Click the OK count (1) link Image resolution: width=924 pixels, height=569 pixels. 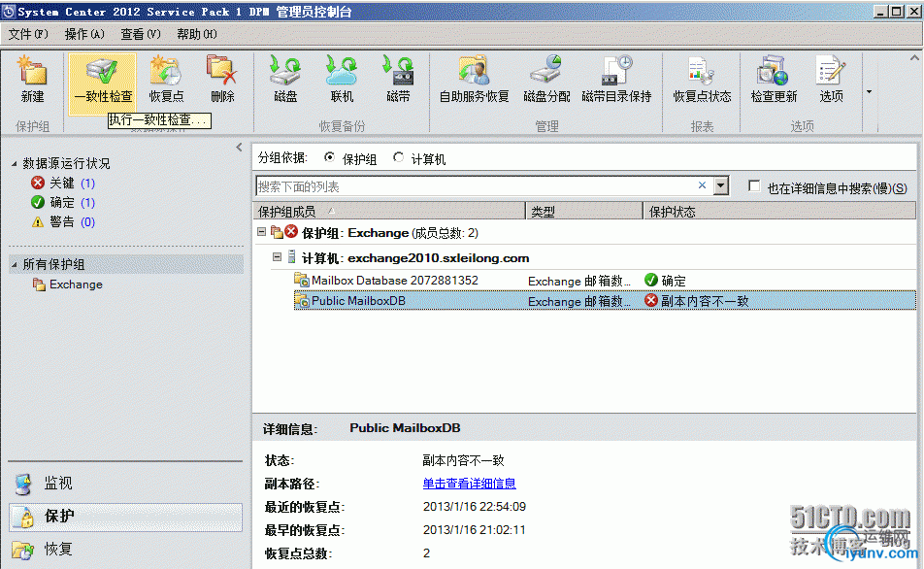tap(87, 203)
